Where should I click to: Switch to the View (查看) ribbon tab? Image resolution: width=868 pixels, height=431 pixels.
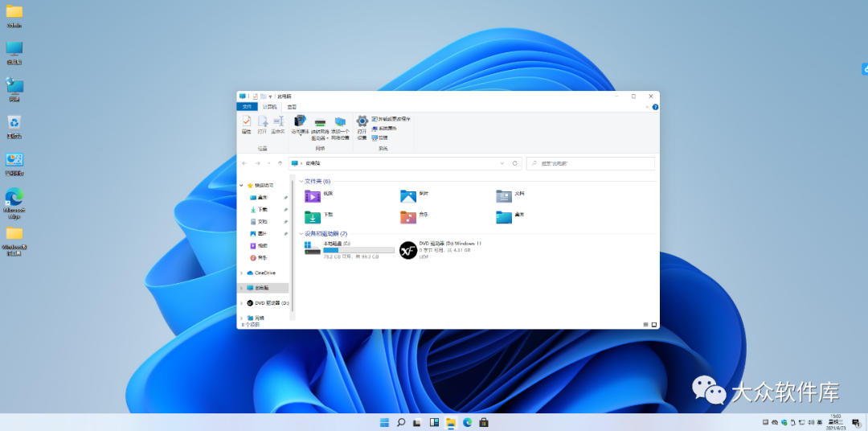click(292, 107)
